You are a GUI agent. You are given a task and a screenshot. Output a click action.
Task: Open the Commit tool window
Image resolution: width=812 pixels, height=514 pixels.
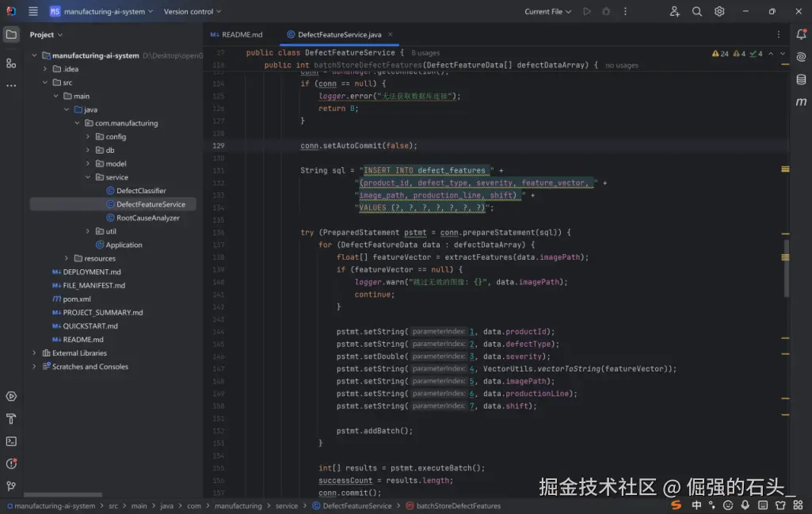tap(11, 63)
